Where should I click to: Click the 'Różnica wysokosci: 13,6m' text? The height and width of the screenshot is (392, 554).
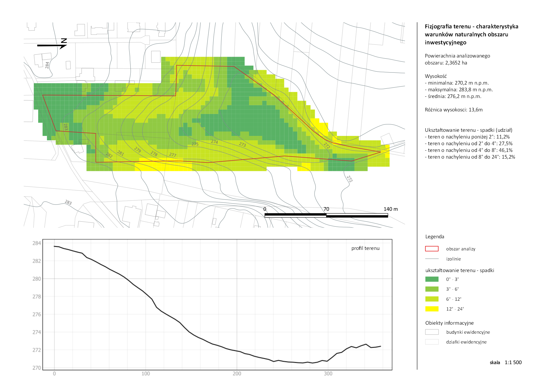point(453,110)
